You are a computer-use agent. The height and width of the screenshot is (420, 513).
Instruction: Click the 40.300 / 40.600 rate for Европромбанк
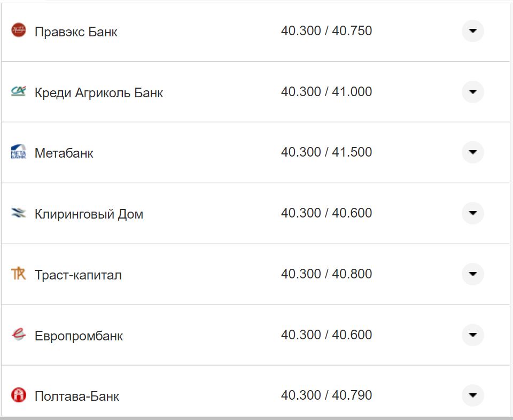327,335
